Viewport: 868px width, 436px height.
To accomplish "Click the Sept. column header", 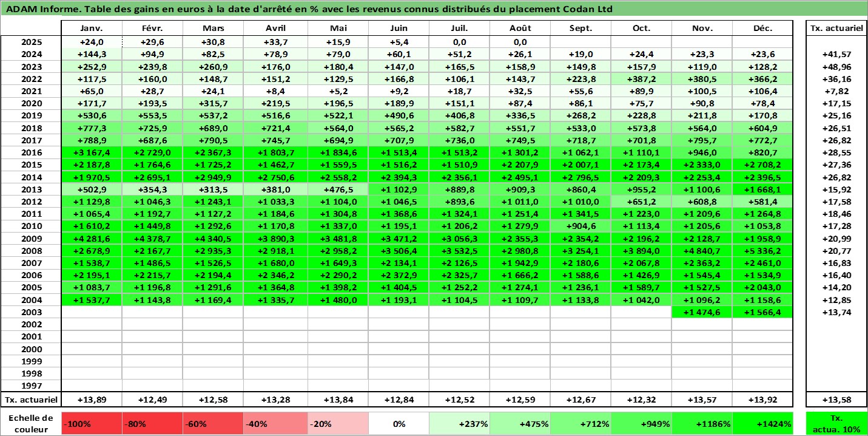I will (x=581, y=28).
